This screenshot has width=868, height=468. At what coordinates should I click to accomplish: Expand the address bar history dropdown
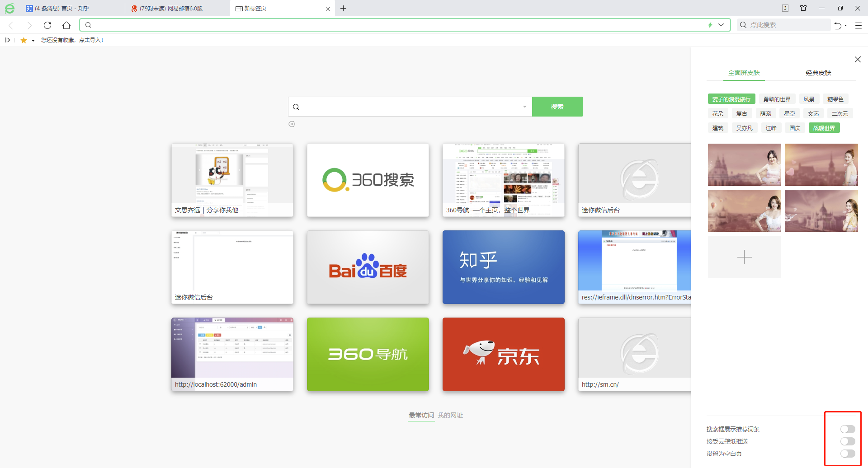pyautogui.click(x=722, y=25)
